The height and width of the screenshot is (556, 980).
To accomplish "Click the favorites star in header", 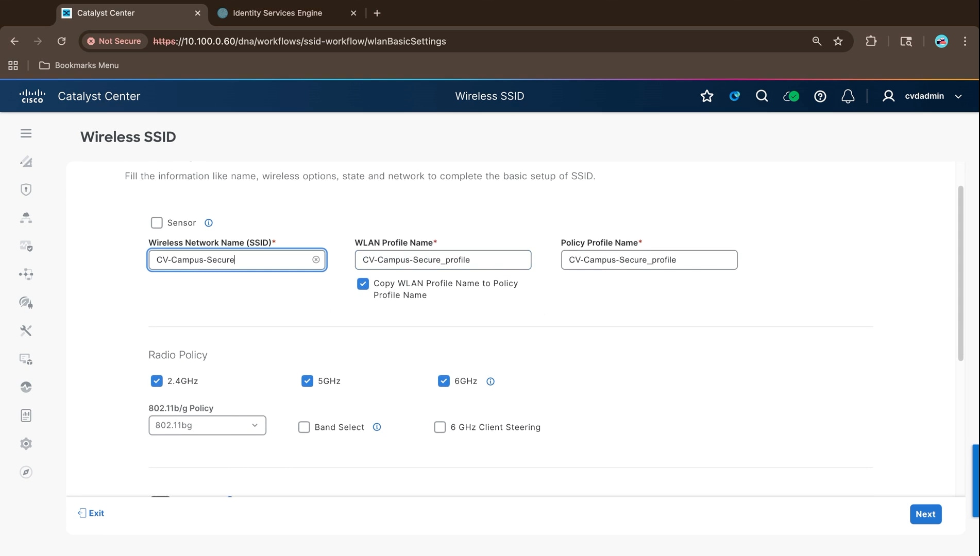I will click(707, 96).
